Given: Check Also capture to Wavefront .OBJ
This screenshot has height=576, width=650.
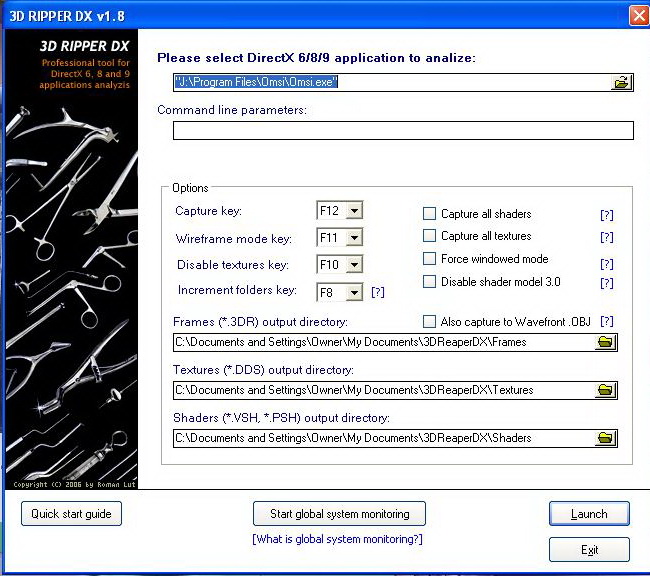Looking at the screenshot, I should coord(430,322).
